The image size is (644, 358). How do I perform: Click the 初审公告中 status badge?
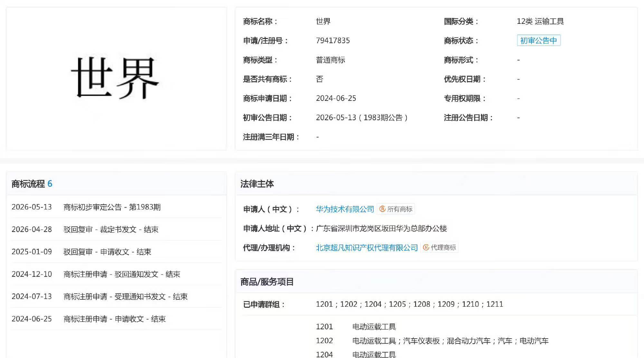point(539,41)
